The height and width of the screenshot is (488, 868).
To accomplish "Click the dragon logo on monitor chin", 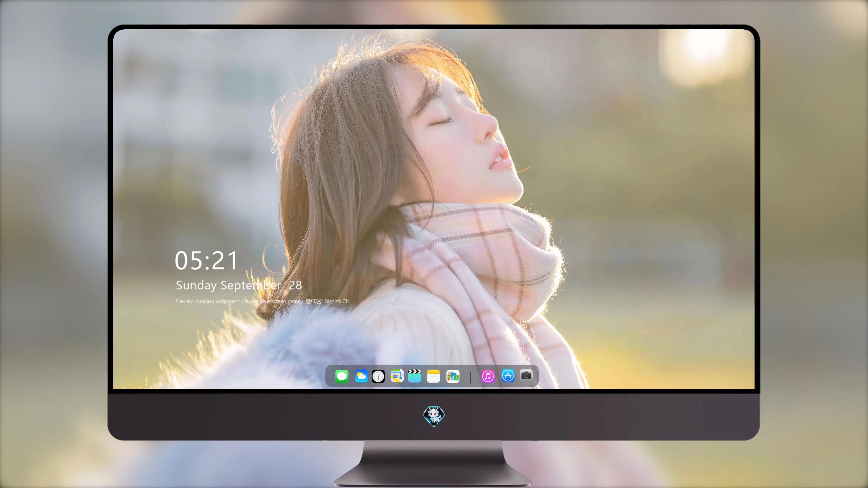I will click(x=434, y=416).
